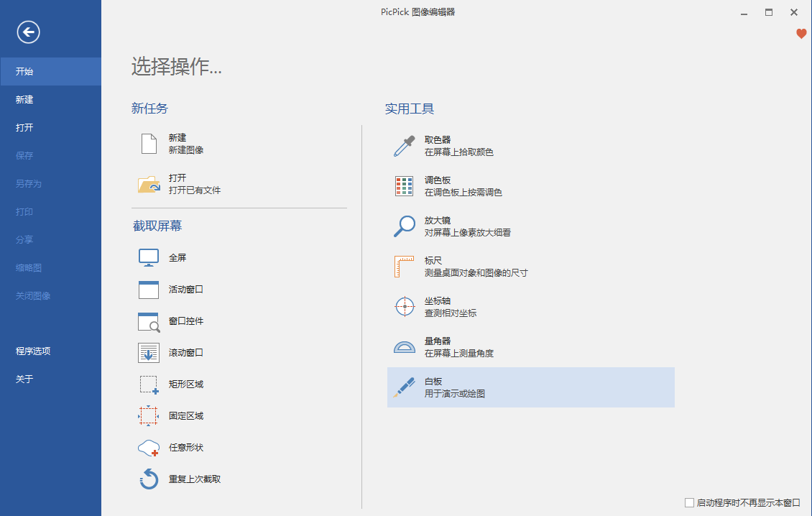The height and width of the screenshot is (516, 812).
Task: Launch the Whiteboard pen icon
Action: 405,387
